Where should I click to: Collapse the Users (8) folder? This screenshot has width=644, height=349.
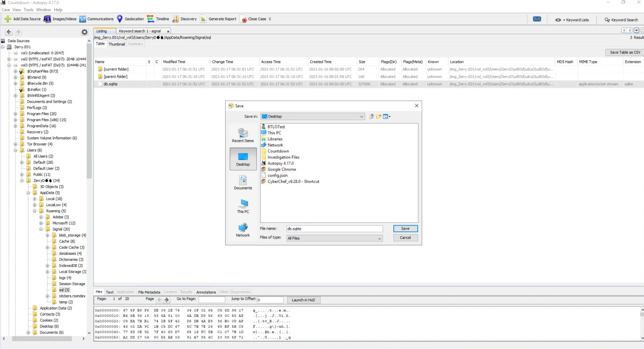point(15,150)
